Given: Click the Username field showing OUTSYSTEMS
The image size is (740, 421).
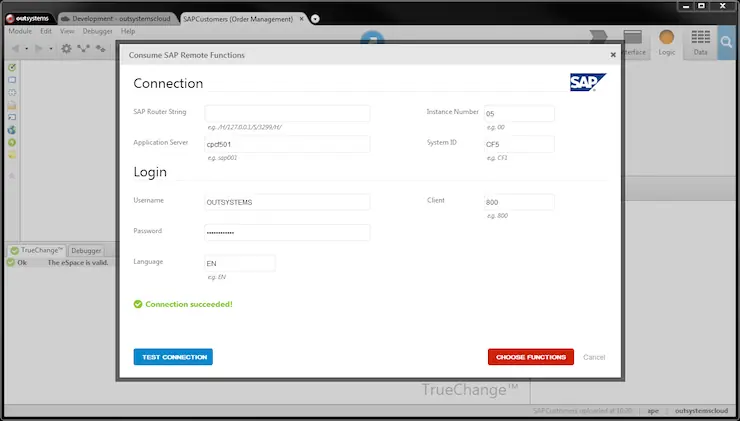Looking at the screenshot, I should pos(287,202).
